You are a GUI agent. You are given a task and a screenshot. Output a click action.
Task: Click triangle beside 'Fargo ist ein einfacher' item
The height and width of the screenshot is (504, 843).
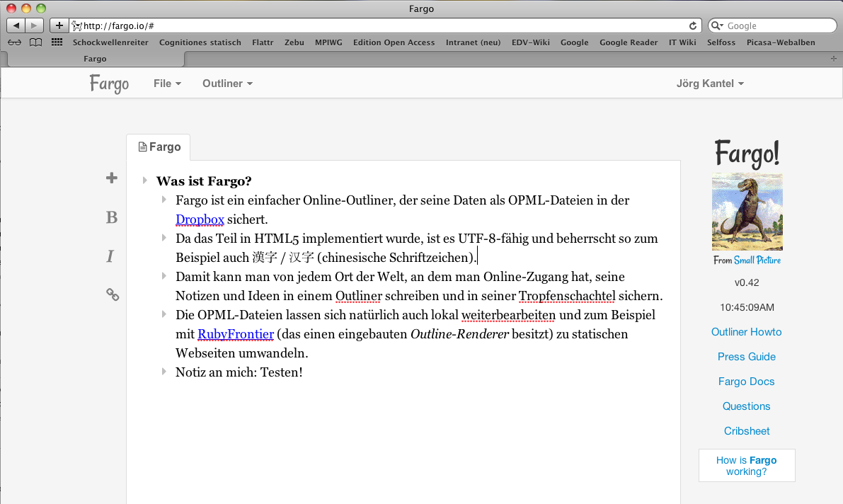click(164, 200)
